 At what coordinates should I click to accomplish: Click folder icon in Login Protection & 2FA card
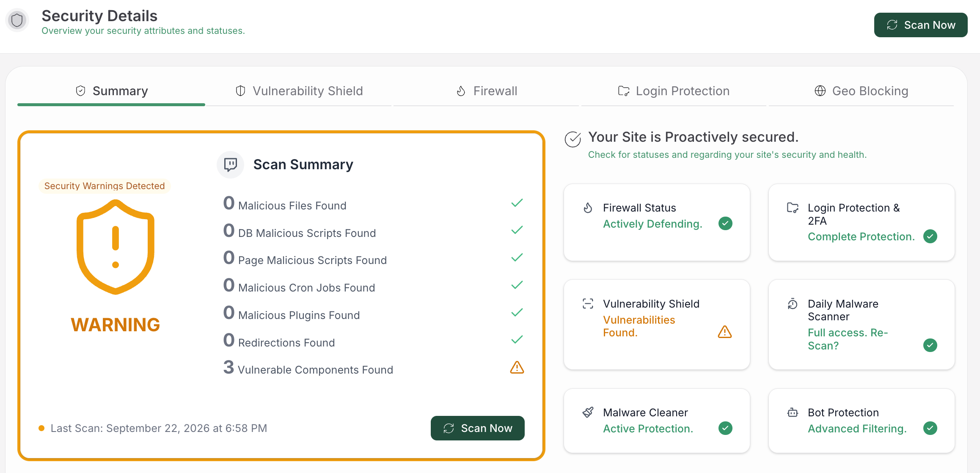(793, 208)
